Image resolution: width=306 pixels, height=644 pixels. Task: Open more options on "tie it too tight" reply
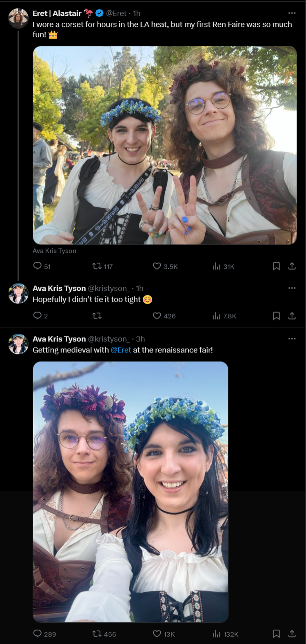(x=292, y=288)
